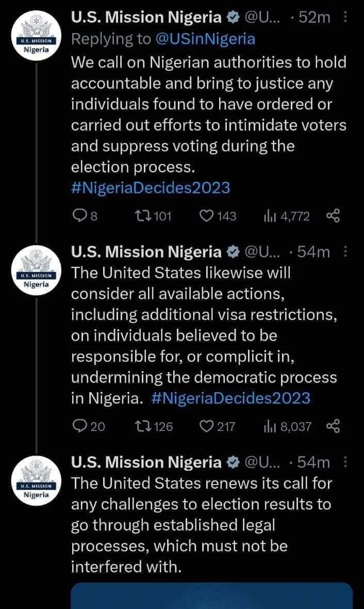
Task: Open more options on legal processes tweet
Action: (x=345, y=462)
